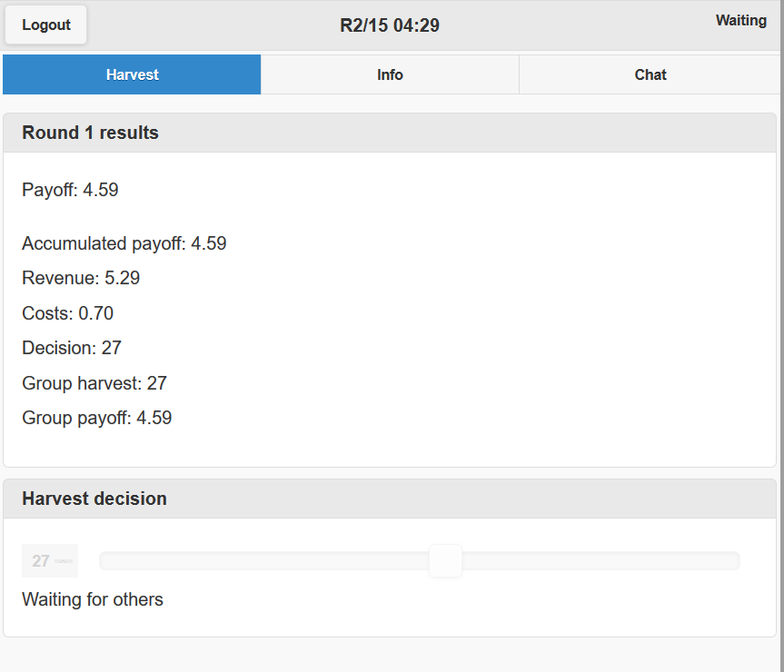
Task: Click the Decision: 27 line
Action: click(x=72, y=348)
